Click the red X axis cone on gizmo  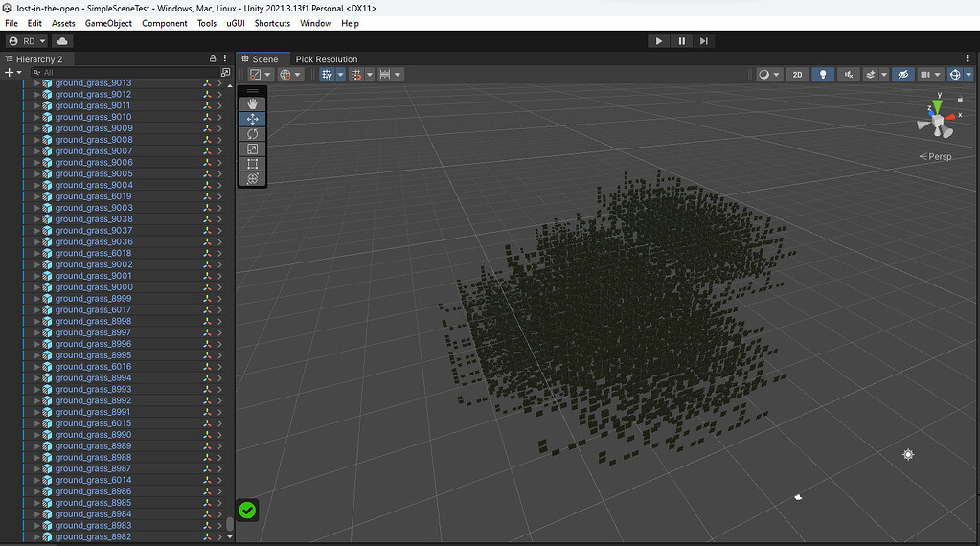(950, 116)
